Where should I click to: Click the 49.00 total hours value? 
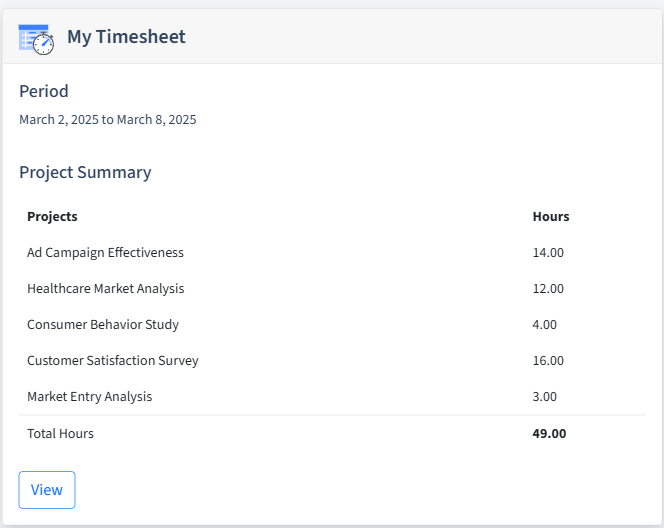tap(549, 434)
